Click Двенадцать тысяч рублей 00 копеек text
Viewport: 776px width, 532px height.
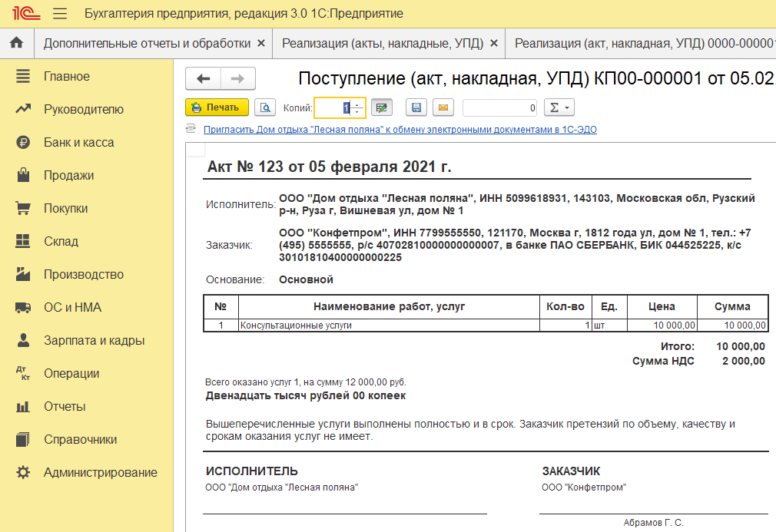[x=305, y=395]
